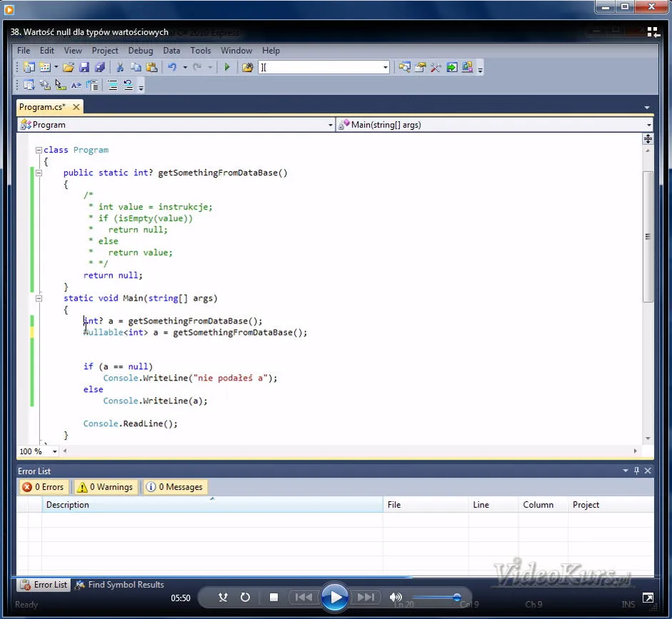
Task: Uncomment the selected lines icon
Action: [x=128, y=85]
